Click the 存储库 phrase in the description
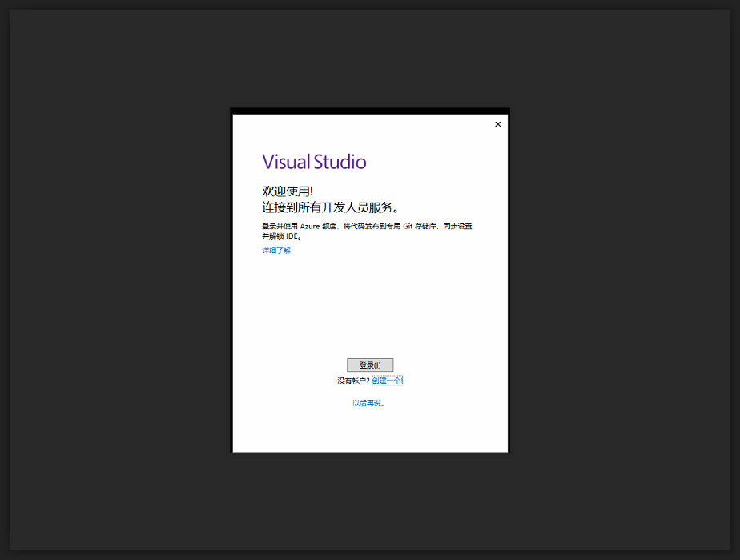 (427, 226)
